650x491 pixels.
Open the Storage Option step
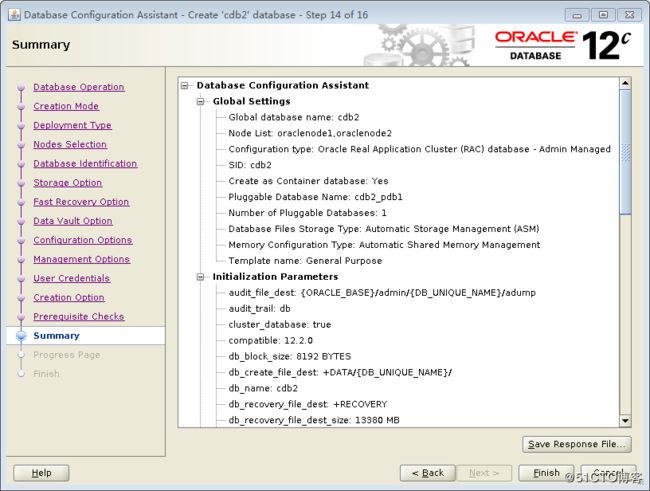(x=68, y=182)
